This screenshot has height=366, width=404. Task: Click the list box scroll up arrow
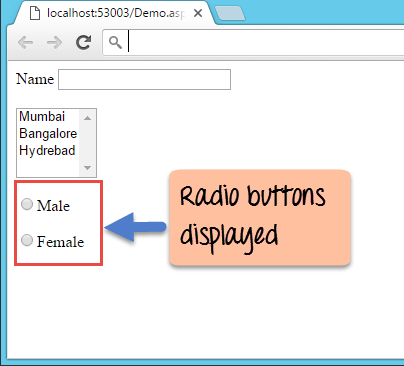[x=87, y=118]
